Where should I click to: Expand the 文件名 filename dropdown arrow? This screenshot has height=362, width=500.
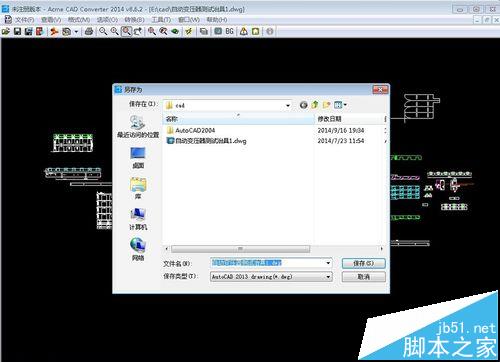point(328,263)
